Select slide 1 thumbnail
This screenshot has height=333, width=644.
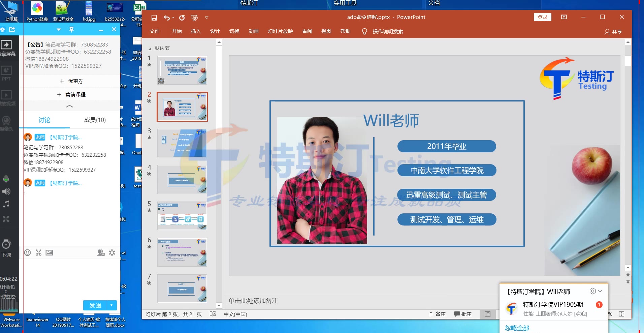(x=182, y=70)
